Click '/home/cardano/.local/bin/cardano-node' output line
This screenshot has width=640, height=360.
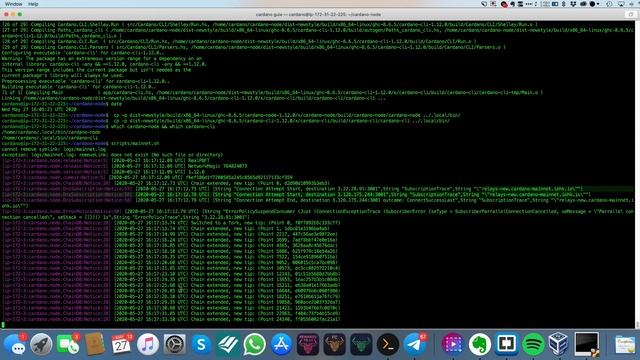click(51, 132)
